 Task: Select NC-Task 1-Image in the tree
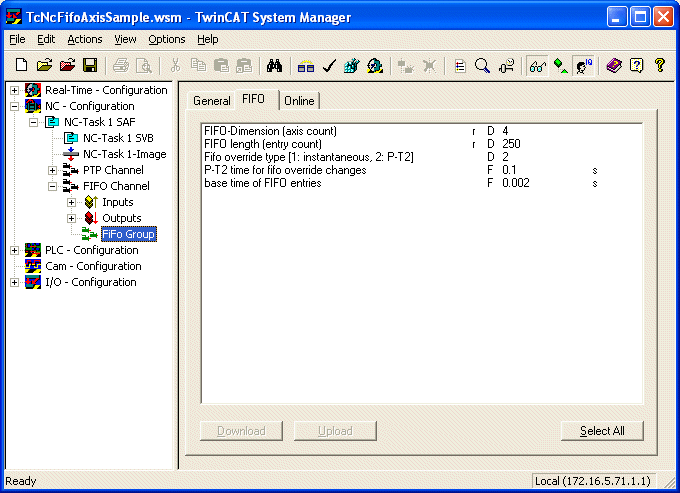coord(124,154)
